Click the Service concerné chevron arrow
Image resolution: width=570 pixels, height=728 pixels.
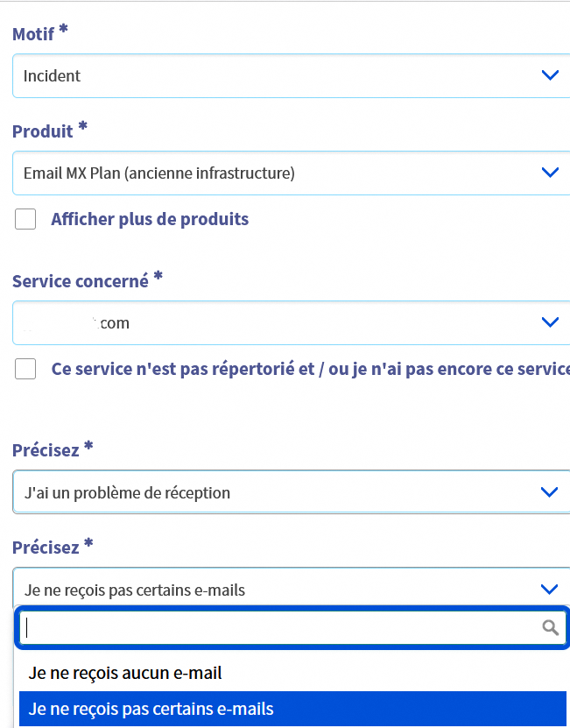click(550, 322)
